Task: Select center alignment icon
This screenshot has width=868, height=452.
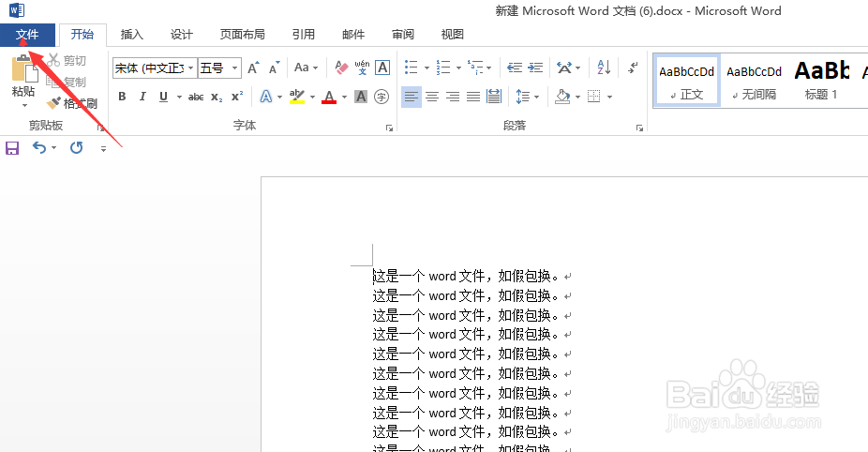Action: point(432,97)
